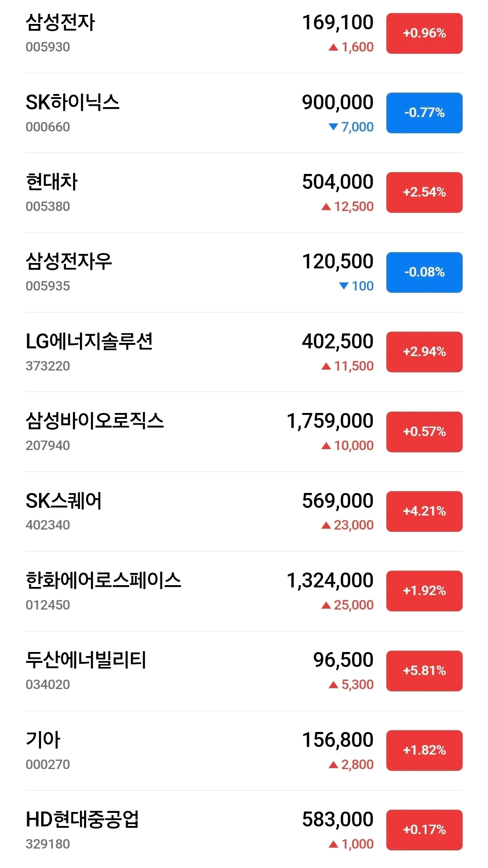
Task: Select the +0.57% badge for 삼성바이오로직스
Action: (x=424, y=432)
